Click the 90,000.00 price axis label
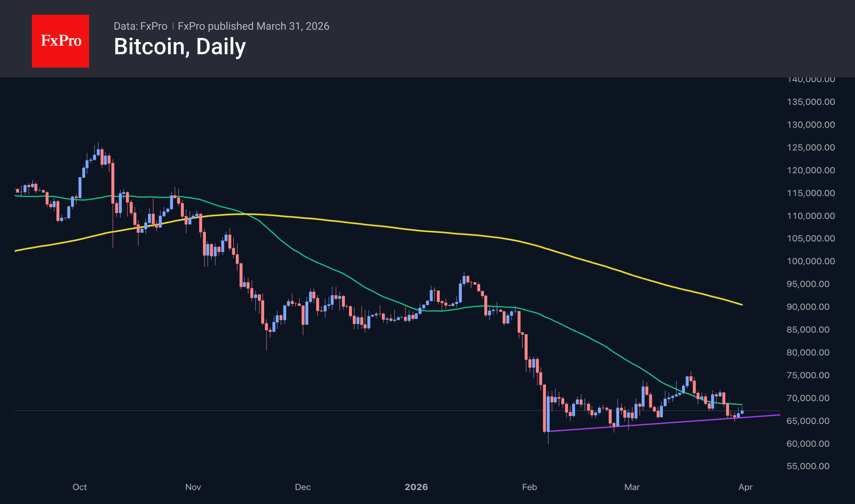This screenshot has width=855, height=504. pyautogui.click(x=808, y=307)
